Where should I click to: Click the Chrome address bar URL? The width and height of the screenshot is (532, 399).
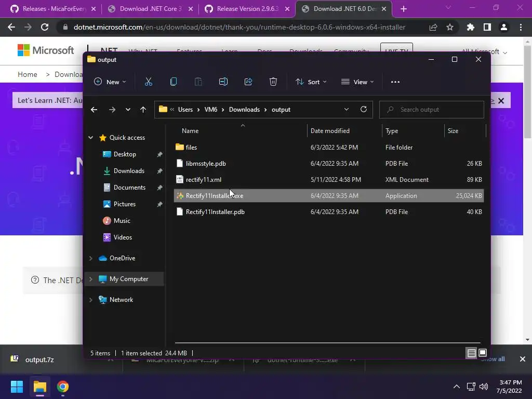click(240, 27)
